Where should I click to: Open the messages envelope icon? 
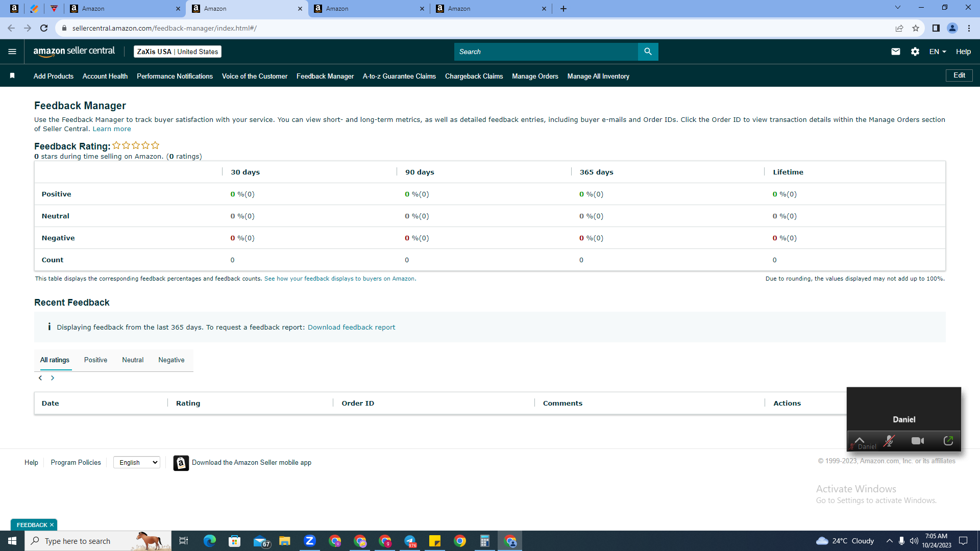895,52
